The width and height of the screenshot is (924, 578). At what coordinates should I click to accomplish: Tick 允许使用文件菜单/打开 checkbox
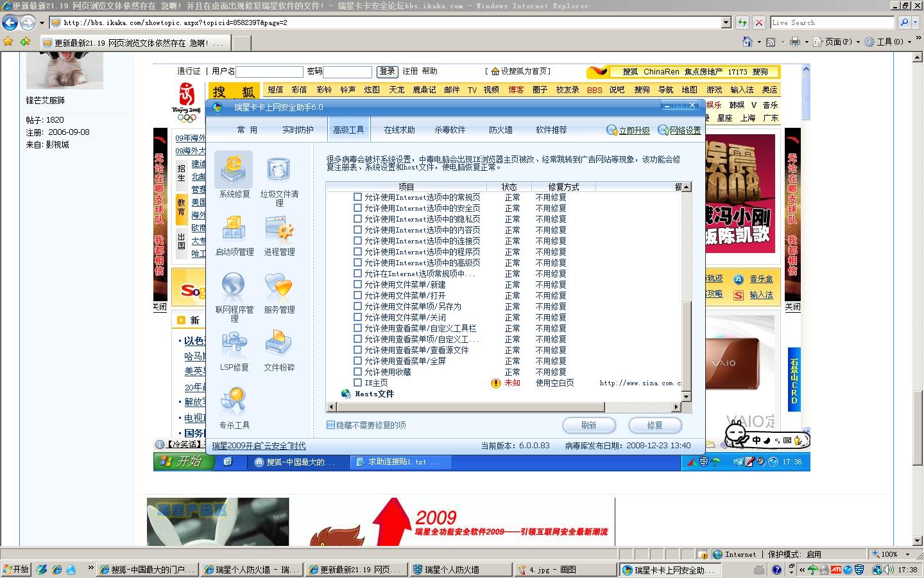point(358,295)
